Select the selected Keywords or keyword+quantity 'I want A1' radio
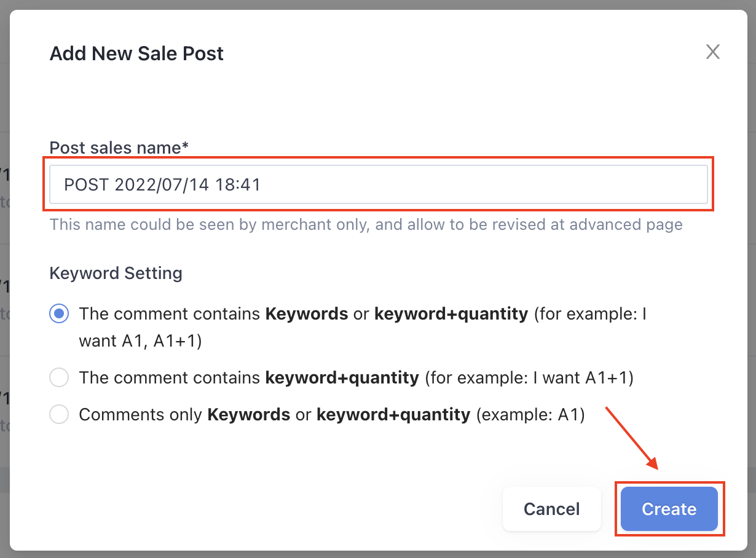Viewport: 756px width, 558px height. 59,314
